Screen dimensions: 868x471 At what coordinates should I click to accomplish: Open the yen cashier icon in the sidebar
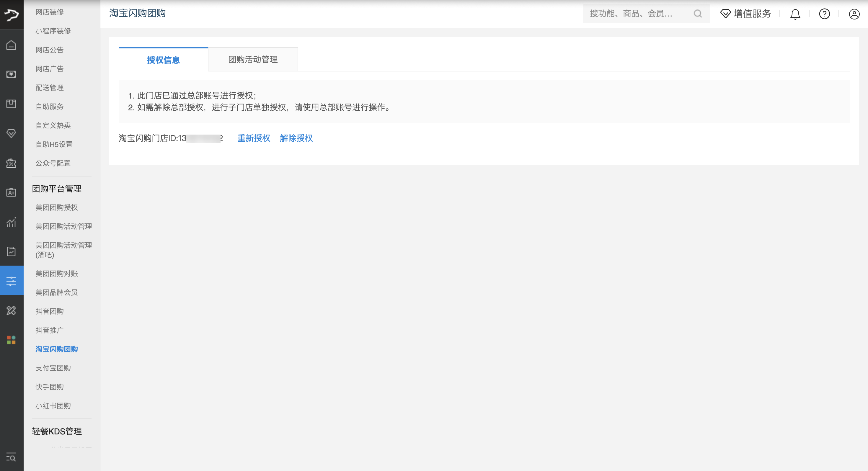[x=11, y=74]
